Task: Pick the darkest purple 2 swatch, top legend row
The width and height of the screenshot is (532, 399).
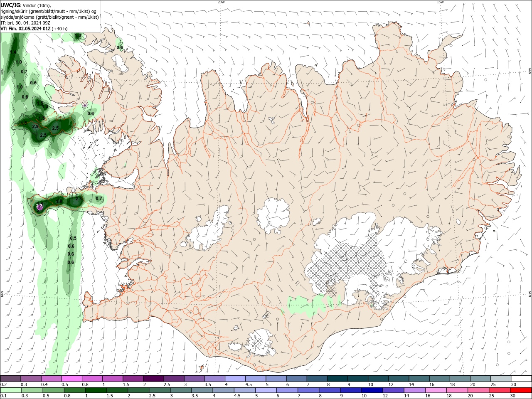Action: pos(153,379)
